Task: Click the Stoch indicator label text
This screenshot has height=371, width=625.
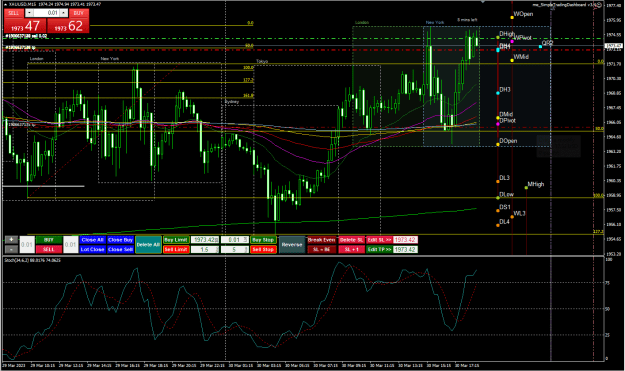Action: 32,260
